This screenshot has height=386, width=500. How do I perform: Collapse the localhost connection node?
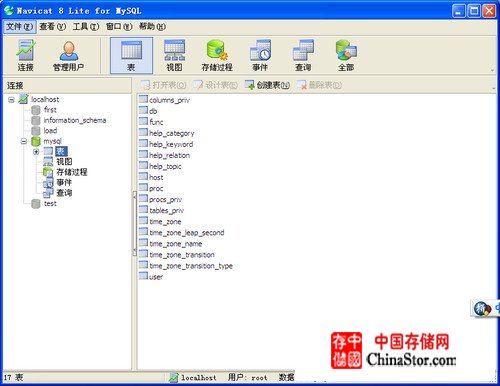[x=11, y=99]
